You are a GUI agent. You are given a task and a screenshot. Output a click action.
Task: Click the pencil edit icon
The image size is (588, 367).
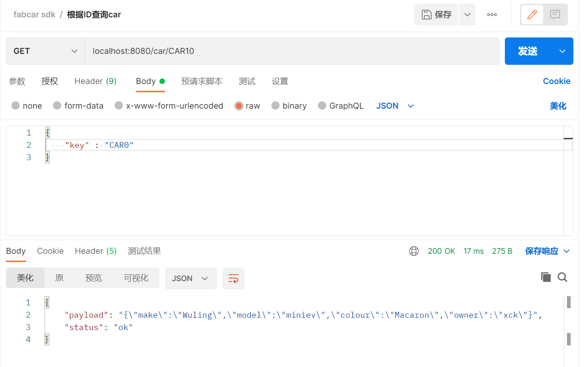point(532,15)
